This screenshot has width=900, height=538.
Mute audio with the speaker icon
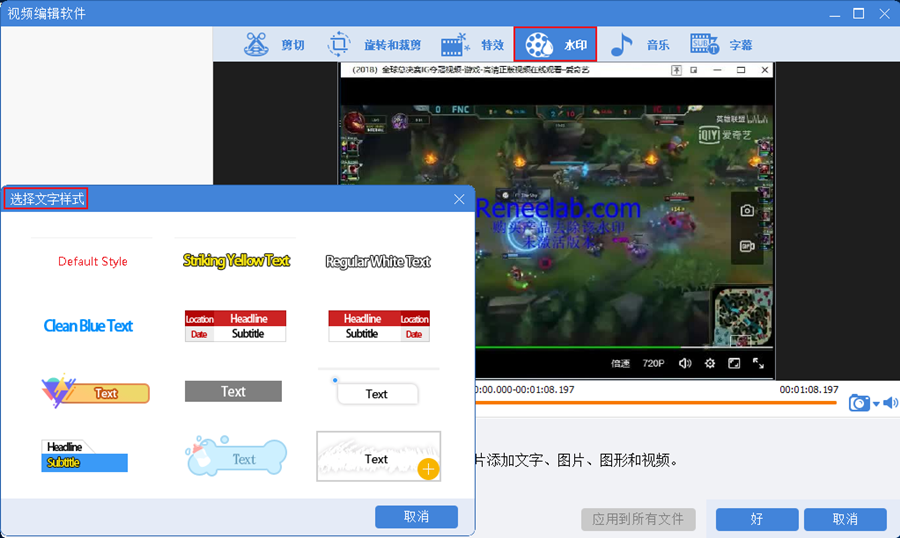(891, 403)
